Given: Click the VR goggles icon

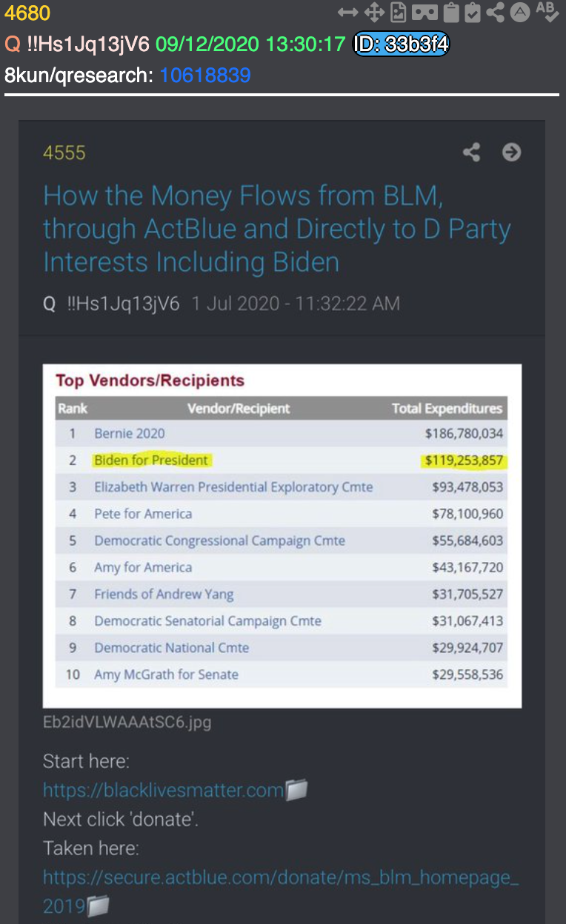Looking at the screenshot, I should [x=424, y=13].
